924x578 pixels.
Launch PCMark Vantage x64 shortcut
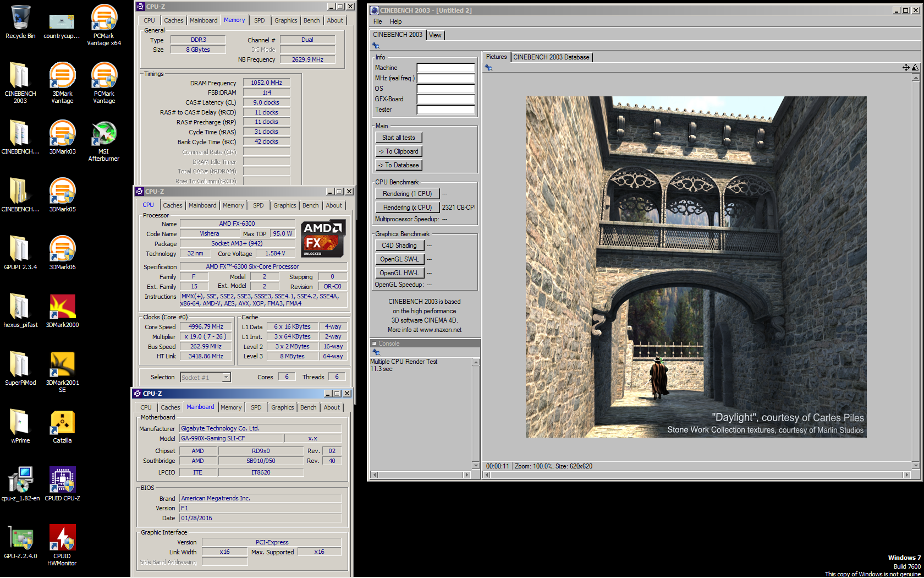point(104,25)
